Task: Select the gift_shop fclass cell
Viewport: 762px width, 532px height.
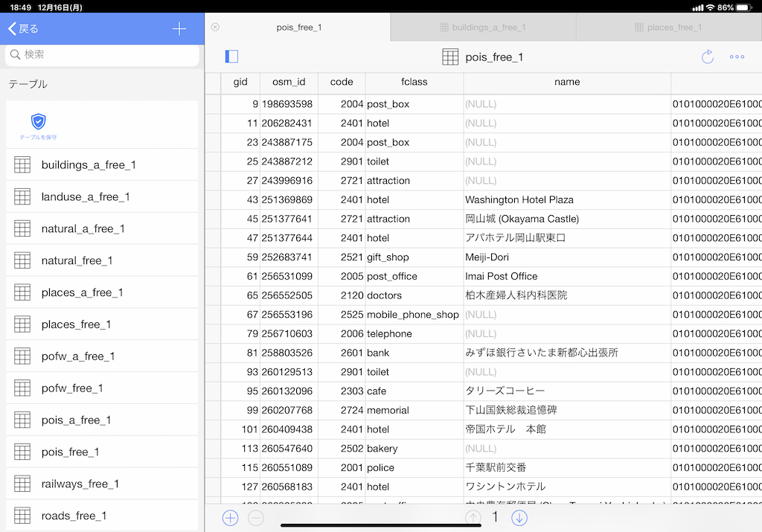Action: [x=414, y=257]
